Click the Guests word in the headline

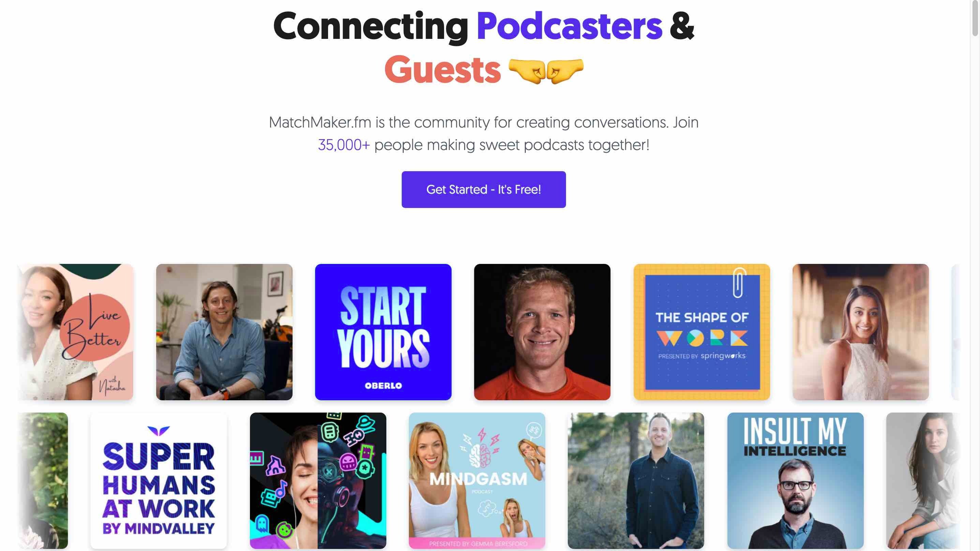click(443, 70)
